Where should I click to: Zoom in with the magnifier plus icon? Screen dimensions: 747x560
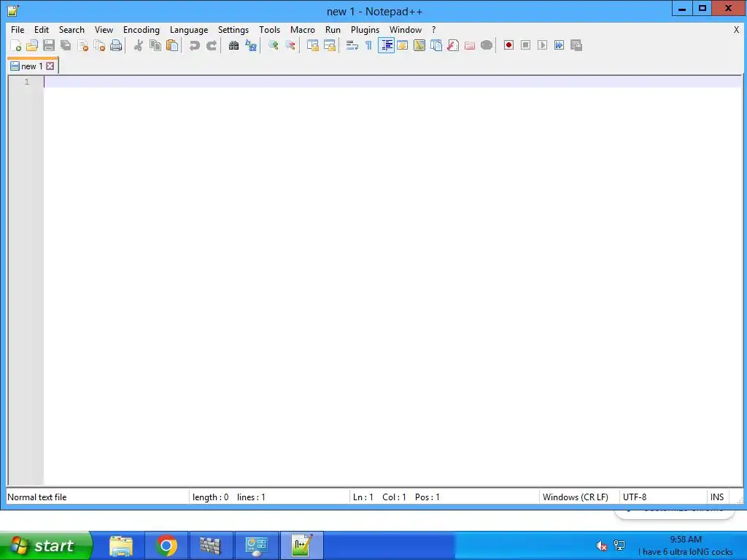click(x=274, y=45)
